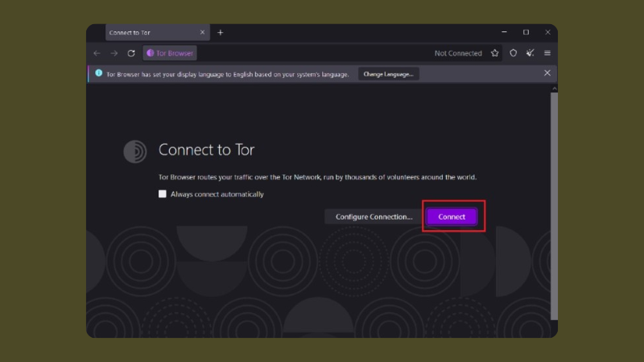Image resolution: width=644 pixels, height=362 pixels.
Task: Click the Not Connected status label
Action: pos(458,53)
